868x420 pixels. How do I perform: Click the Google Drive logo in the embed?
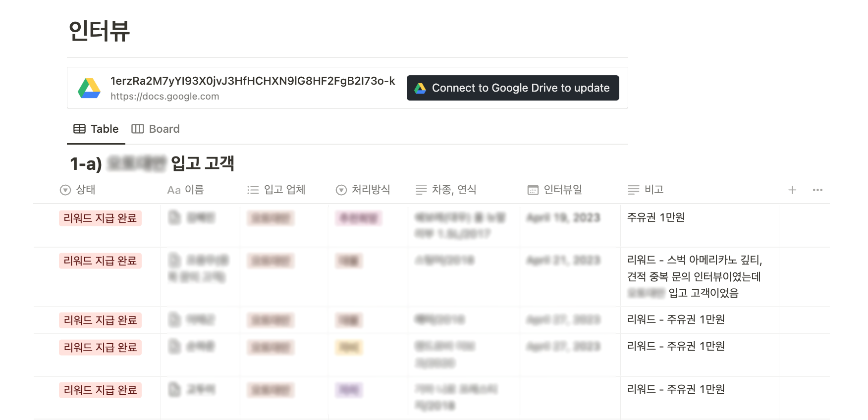click(x=89, y=88)
